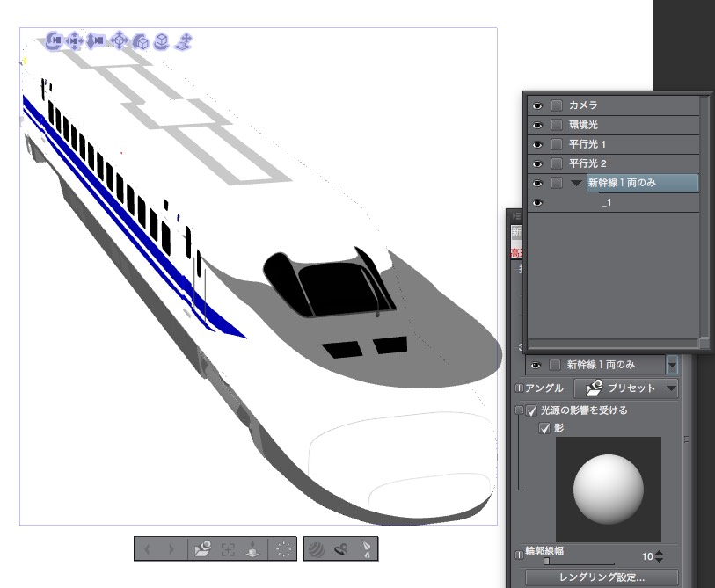Toggle lock checkbox of 新幹線１両のみ in list
The width and height of the screenshot is (715, 588).
(x=557, y=183)
